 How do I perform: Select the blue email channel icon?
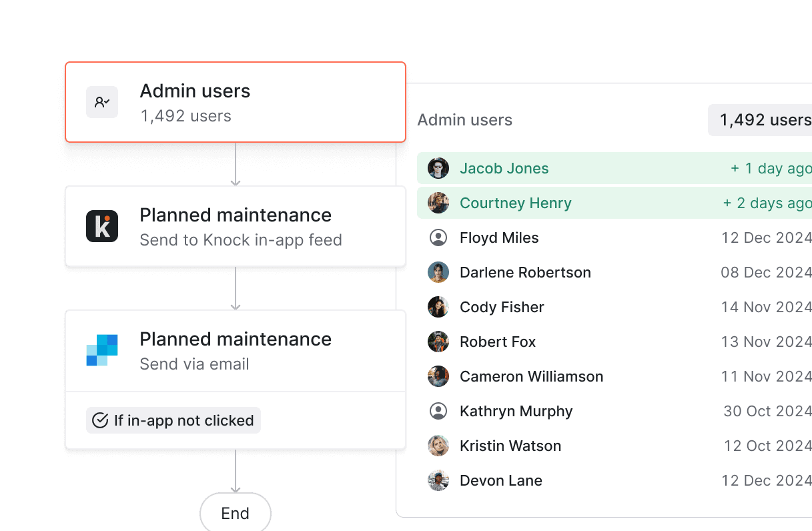[x=102, y=350]
